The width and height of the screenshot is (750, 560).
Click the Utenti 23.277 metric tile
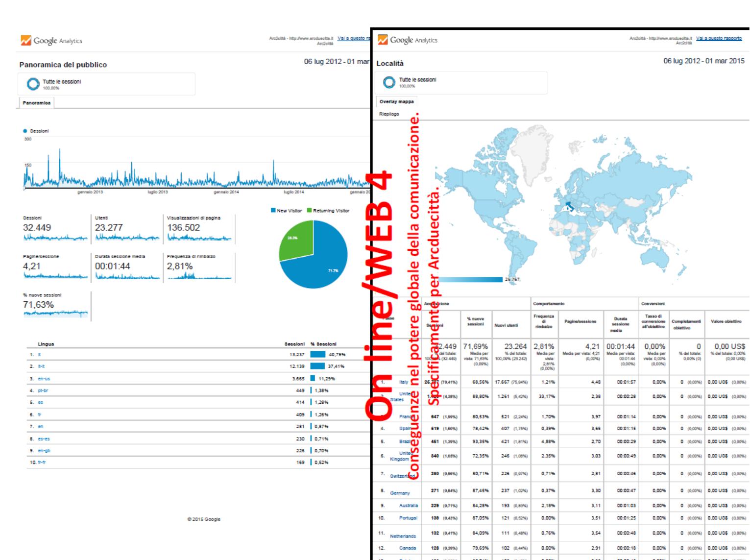pyautogui.click(x=127, y=229)
